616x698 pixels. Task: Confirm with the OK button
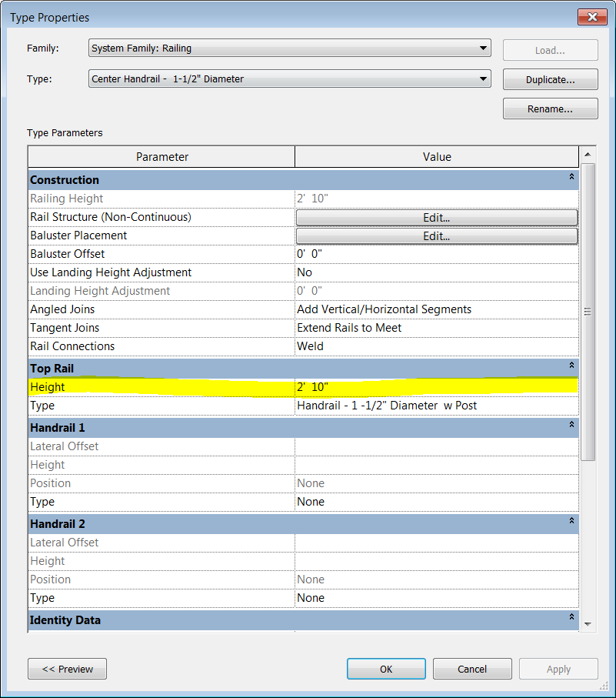pyautogui.click(x=386, y=669)
